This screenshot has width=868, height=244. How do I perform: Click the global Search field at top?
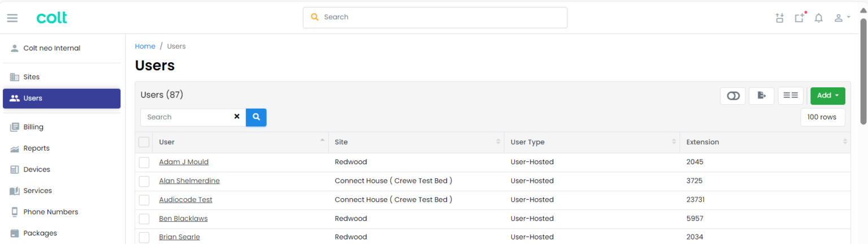click(435, 18)
